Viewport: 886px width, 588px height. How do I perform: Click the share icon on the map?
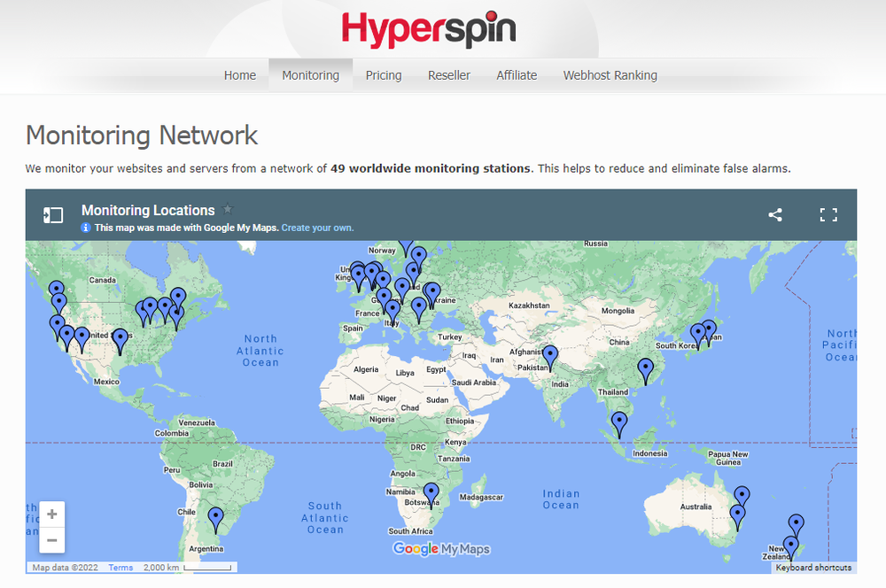coord(775,214)
